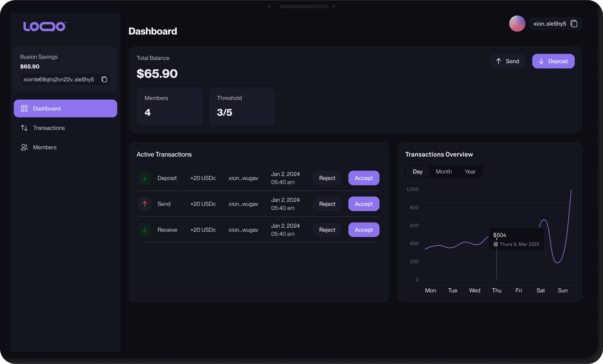Click the green deposit arrow on first transaction
Image resolution: width=603 pixels, height=364 pixels.
click(145, 178)
